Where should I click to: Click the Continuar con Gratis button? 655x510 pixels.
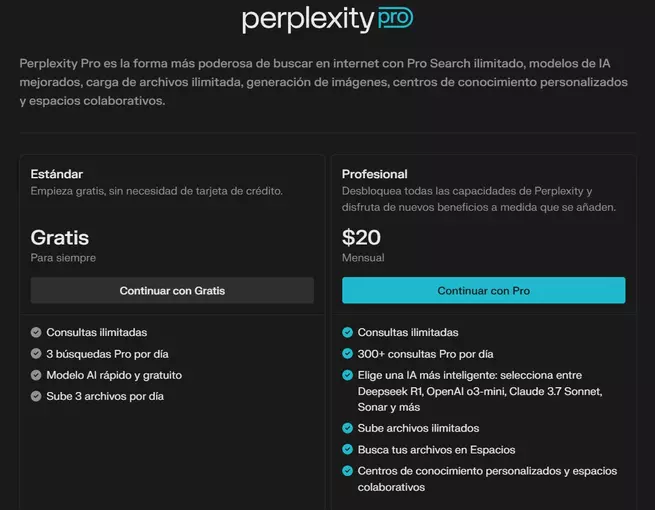click(172, 290)
